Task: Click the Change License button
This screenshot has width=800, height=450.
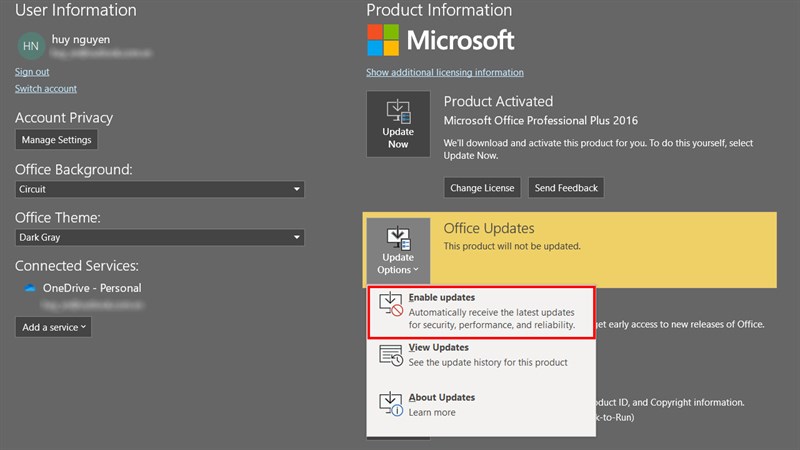Action: point(482,188)
